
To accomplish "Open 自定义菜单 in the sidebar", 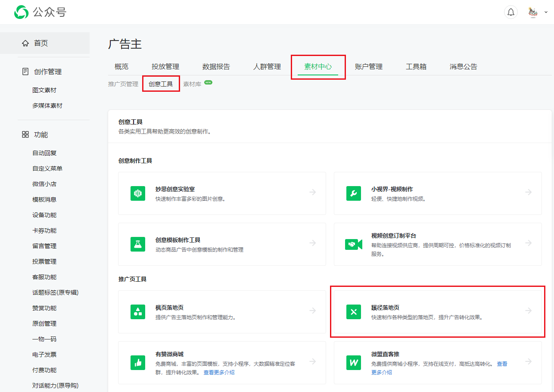I will click(x=47, y=168).
